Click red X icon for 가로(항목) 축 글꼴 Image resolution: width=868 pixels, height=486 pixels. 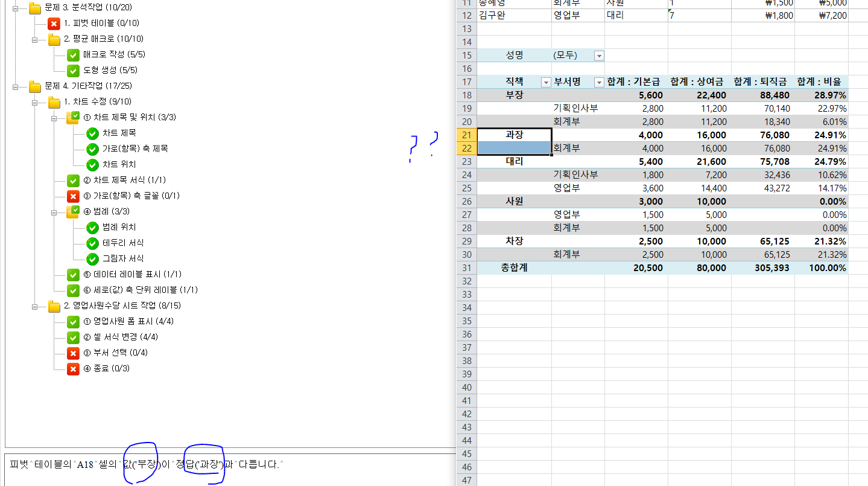pos(73,196)
